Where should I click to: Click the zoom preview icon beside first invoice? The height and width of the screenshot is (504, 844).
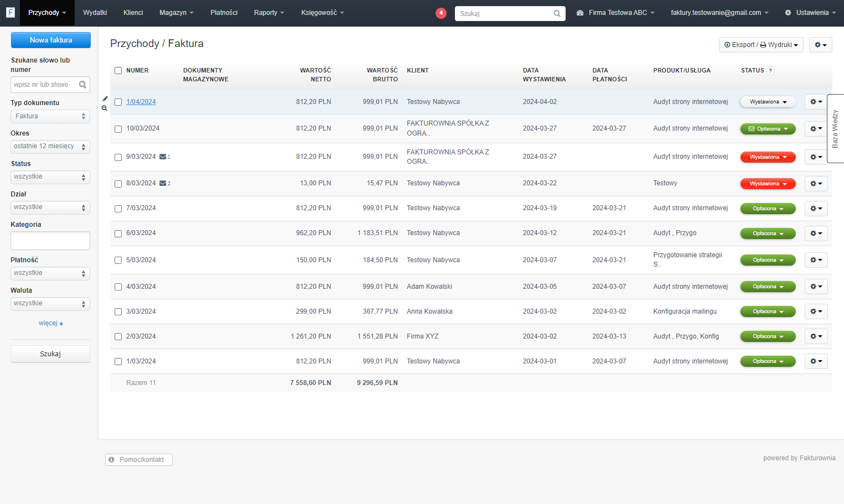point(105,108)
